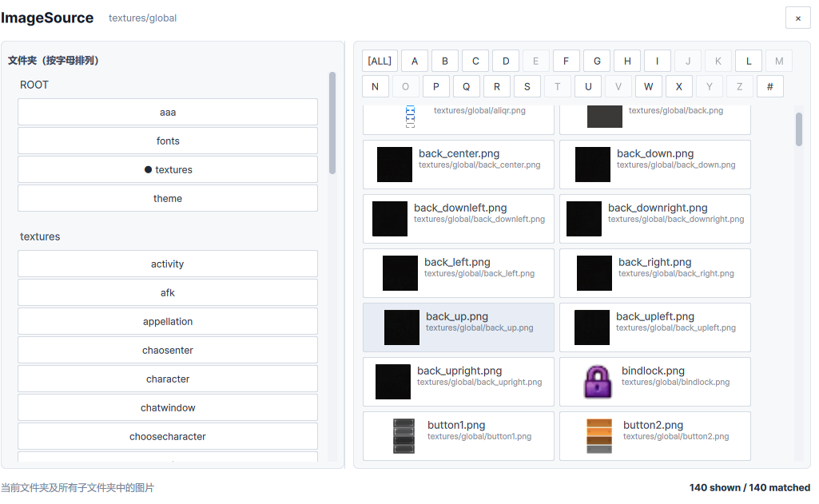Click the back_left.png thumbnail image
This screenshot has height=504, width=819.
pyautogui.click(x=400, y=273)
